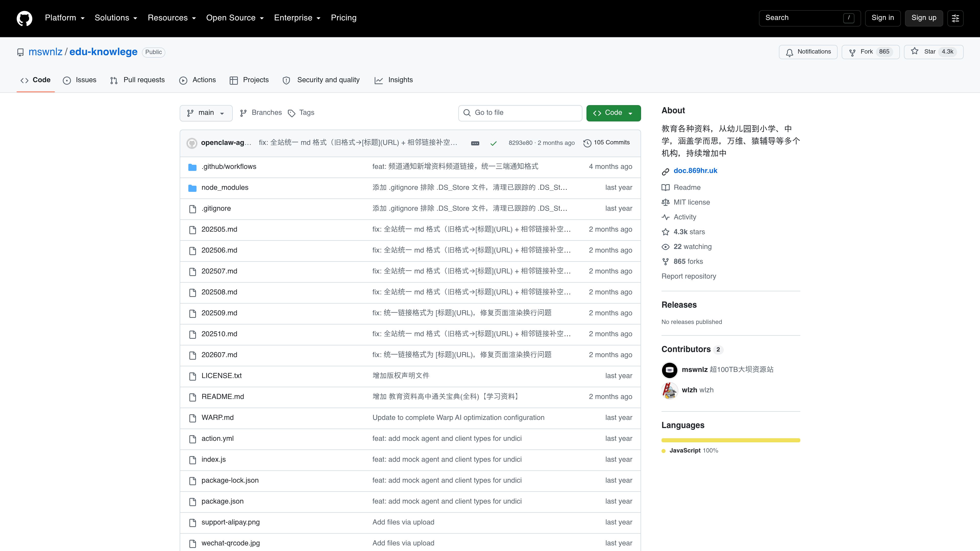Open the 105 Commits history

click(x=607, y=143)
